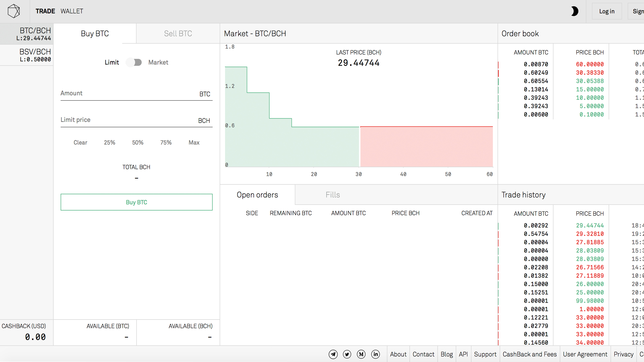Click the Log in button
Image resolution: width=644 pixels, height=362 pixels.
[x=607, y=11]
